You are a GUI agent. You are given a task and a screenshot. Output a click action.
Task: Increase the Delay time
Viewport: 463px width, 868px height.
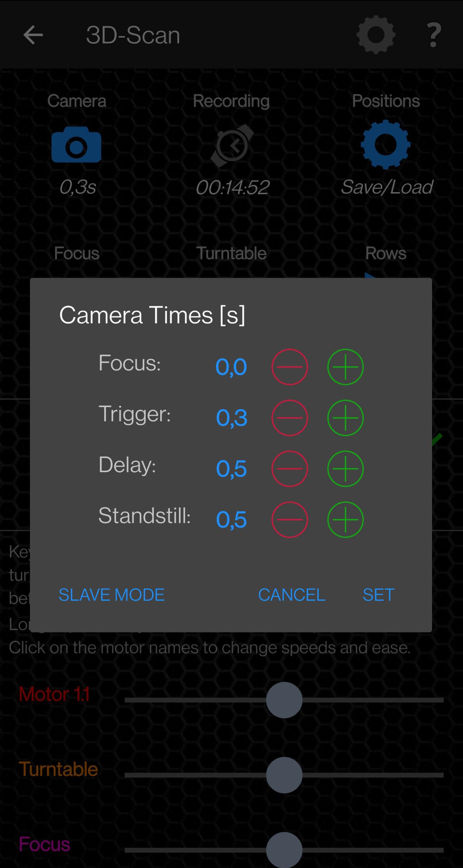click(x=345, y=469)
